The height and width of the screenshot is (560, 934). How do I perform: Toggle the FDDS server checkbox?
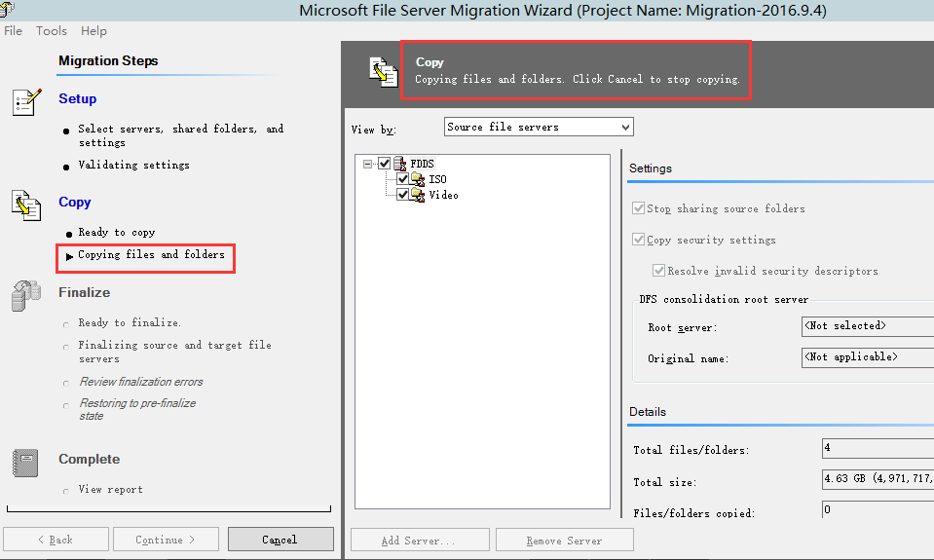[x=384, y=164]
